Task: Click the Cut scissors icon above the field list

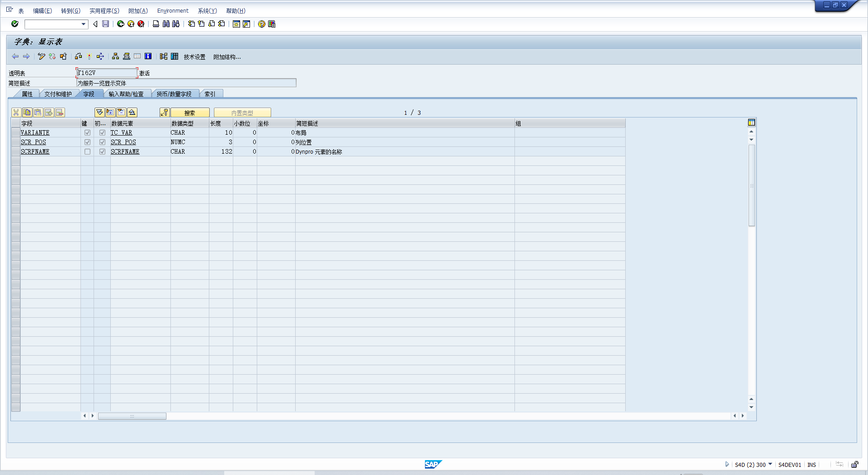Action: (x=16, y=112)
